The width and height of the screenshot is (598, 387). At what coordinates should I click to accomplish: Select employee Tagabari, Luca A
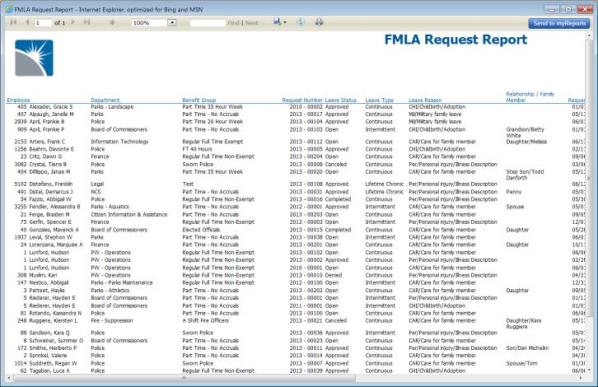(50, 371)
